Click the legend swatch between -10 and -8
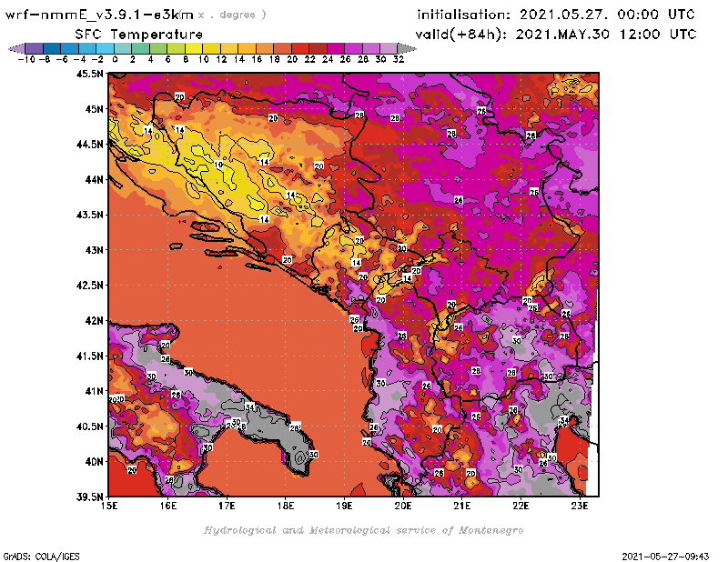 [x=34, y=48]
